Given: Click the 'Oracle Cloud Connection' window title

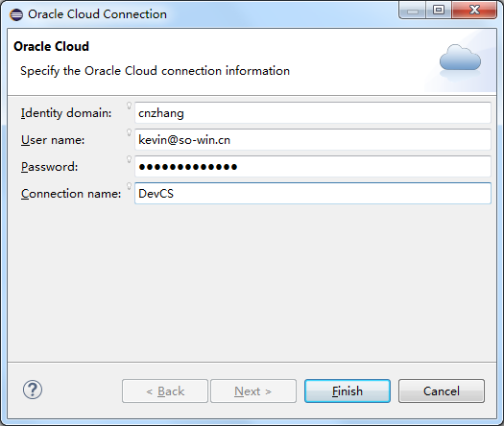Looking at the screenshot, I should point(97,14).
